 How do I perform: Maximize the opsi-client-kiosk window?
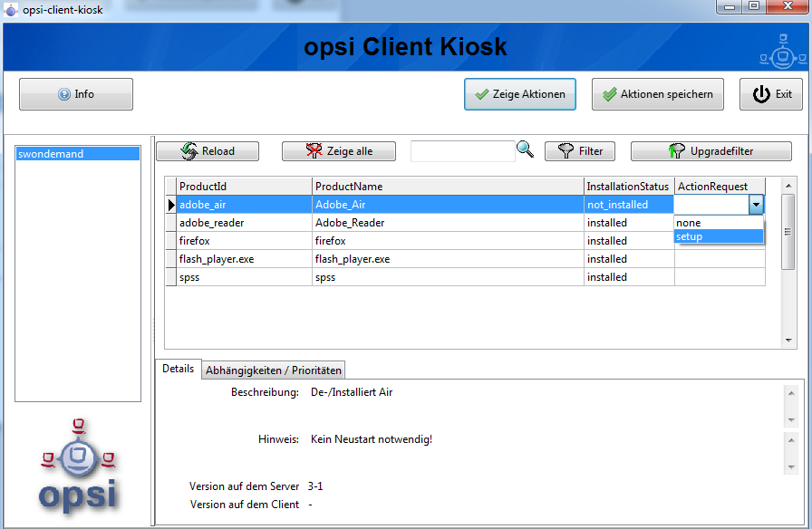pyautogui.click(x=754, y=6)
